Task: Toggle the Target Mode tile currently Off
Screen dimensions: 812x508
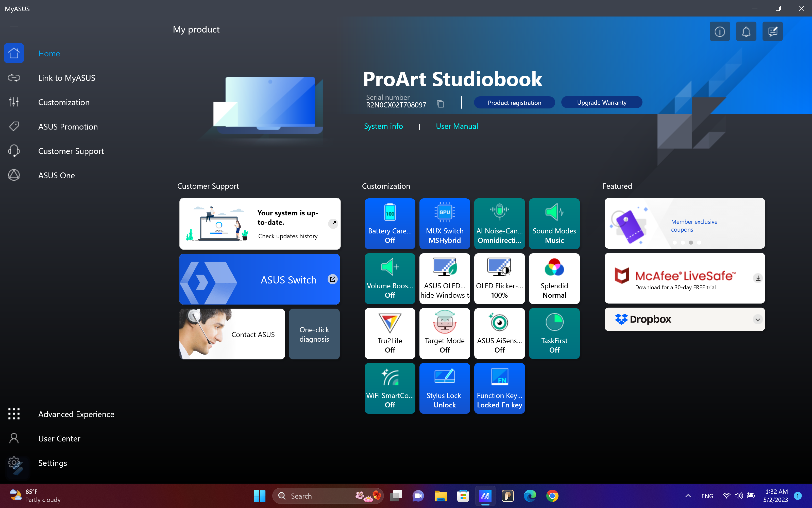Action: (445, 333)
